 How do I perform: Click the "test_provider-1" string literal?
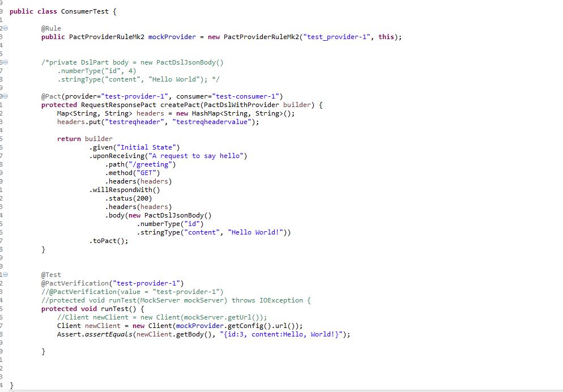click(336, 37)
